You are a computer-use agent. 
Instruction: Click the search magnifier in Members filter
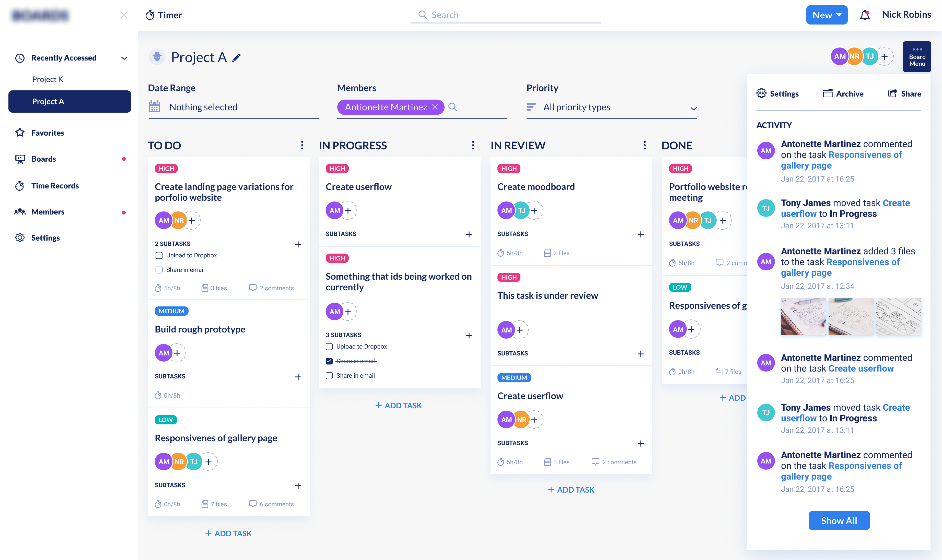[453, 107]
